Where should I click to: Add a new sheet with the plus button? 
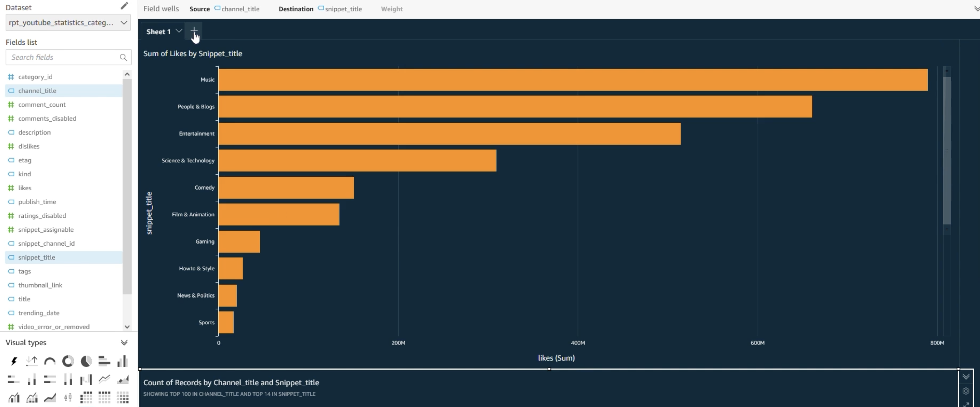[x=194, y=31]
